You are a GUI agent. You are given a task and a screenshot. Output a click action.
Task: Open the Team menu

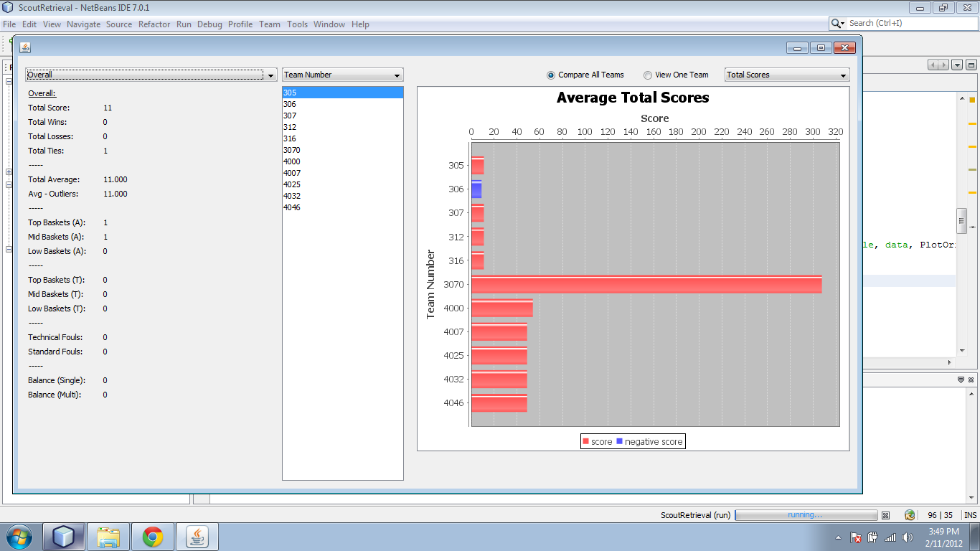[270, 24]
